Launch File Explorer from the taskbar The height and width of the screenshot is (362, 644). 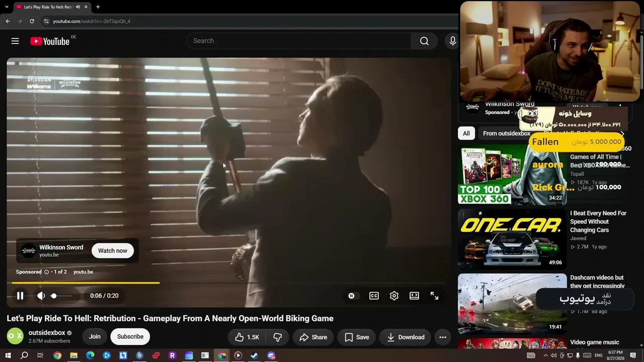[x=73, y=355]
